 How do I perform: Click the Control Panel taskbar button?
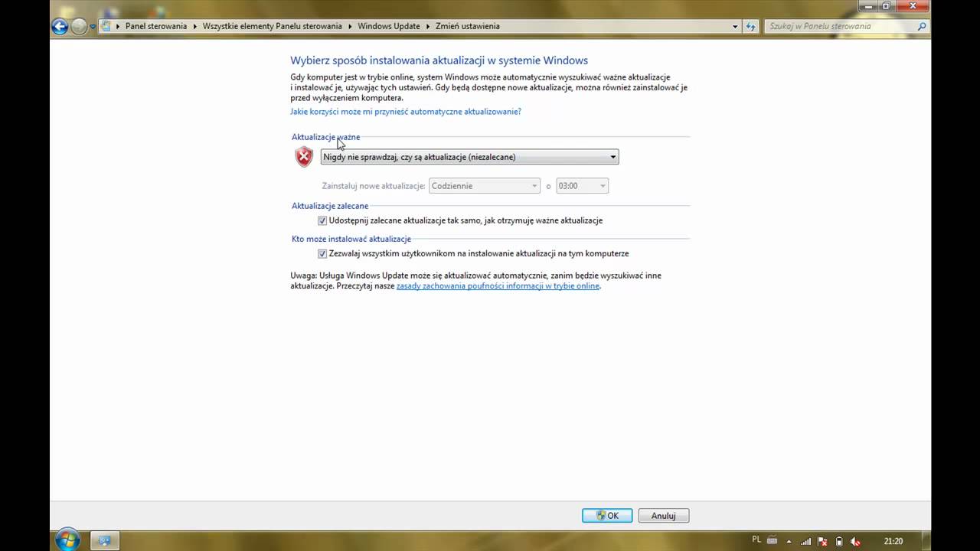(x=105, y=541)
